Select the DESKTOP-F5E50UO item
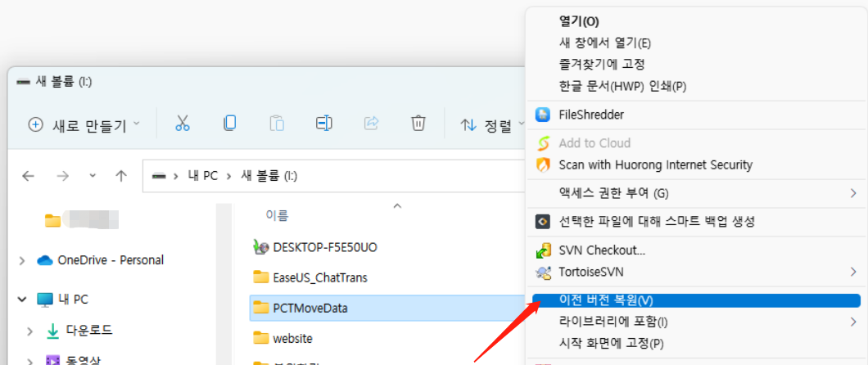Screen dimensions: 868x365 click(325, 247)
